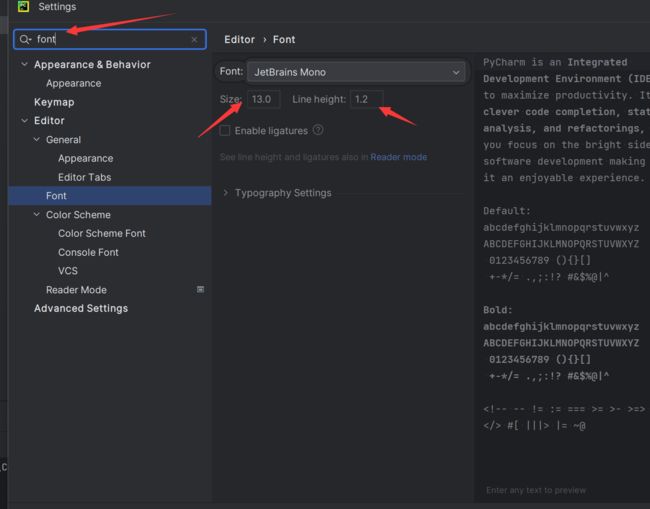
Task: Open the Keymap settings page
Action: tap(54, 102)
